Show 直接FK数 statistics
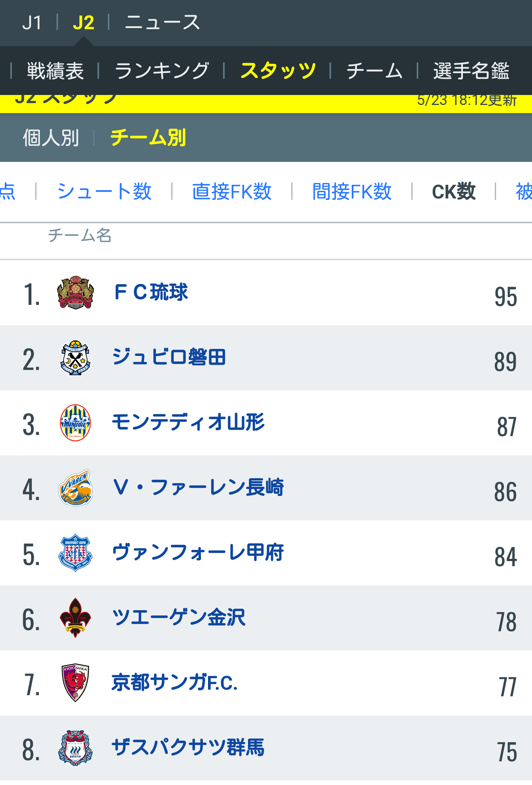The width and height of the screenshot is (532, 785). click(232, 191)
